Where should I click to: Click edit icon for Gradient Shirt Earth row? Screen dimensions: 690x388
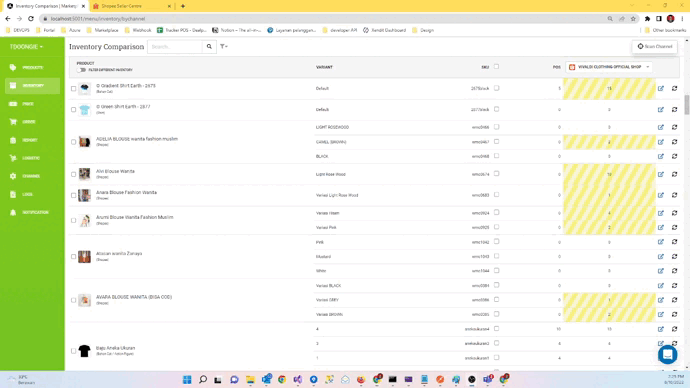(661, 88)
